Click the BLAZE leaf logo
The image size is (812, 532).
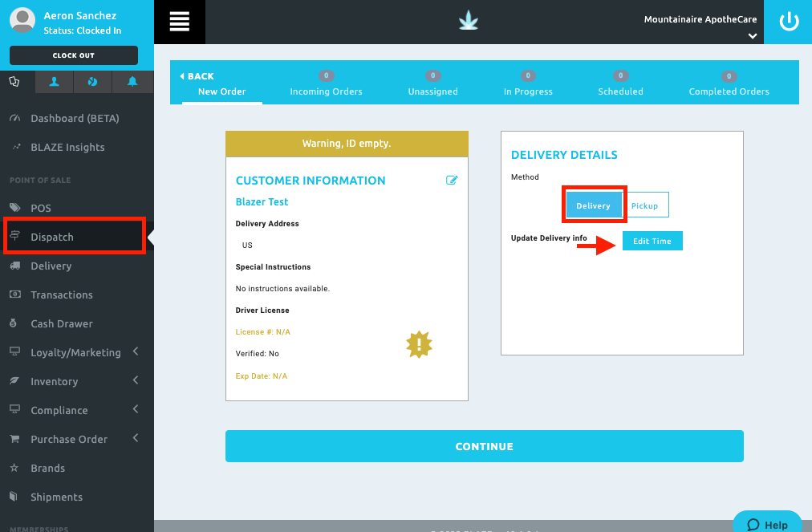468,21
